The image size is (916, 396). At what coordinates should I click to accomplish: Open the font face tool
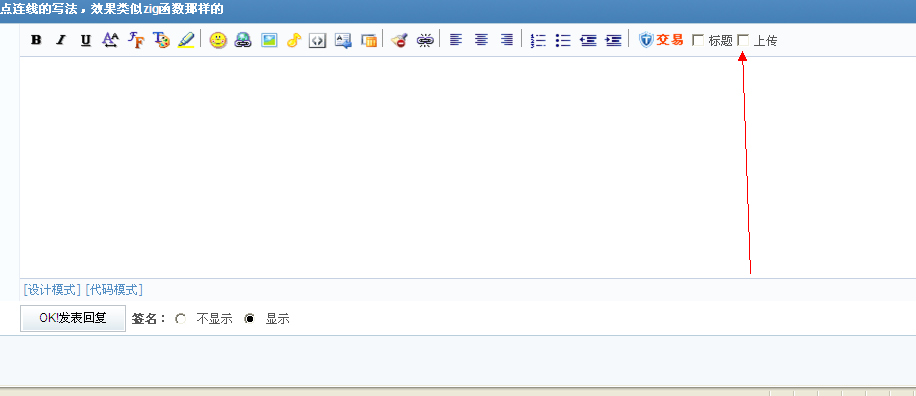tap(136, 40)
